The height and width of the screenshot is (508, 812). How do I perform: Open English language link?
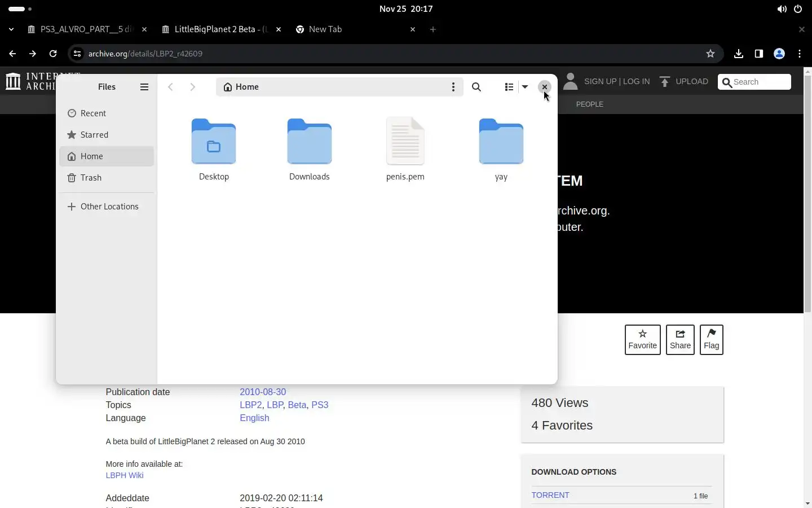coord(254,418)
